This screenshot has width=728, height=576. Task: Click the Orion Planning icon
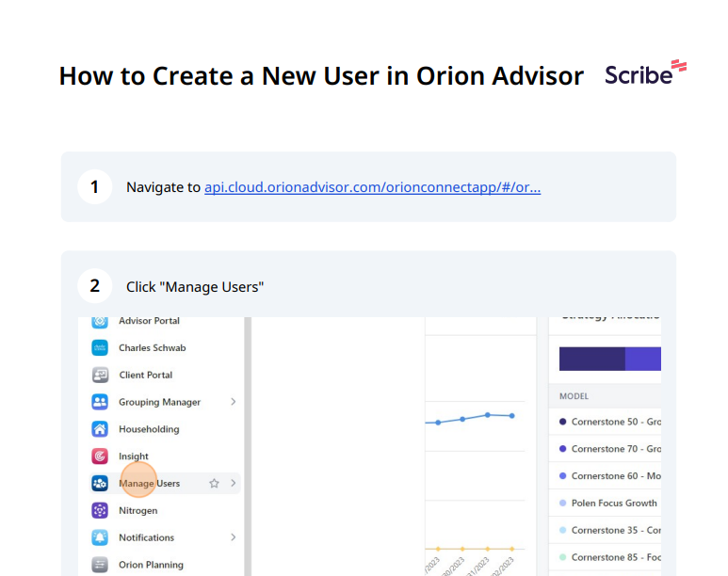[x=100, y=565]
